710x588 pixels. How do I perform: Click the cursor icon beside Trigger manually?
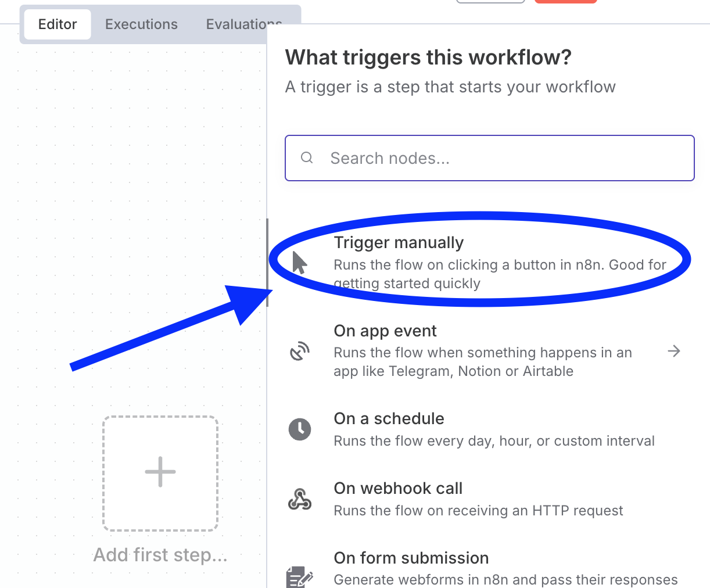click(x=299, y=263)
